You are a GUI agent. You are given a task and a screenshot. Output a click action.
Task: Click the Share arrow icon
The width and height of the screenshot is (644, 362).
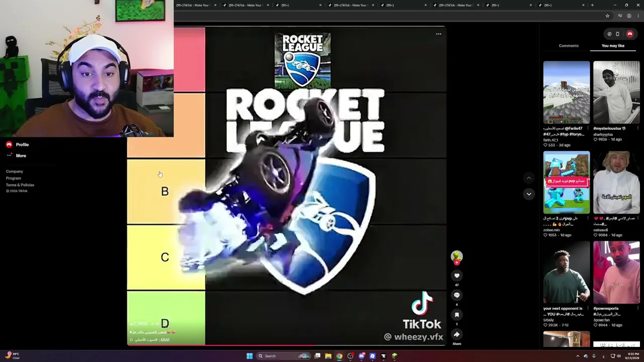tap(457, 334)
